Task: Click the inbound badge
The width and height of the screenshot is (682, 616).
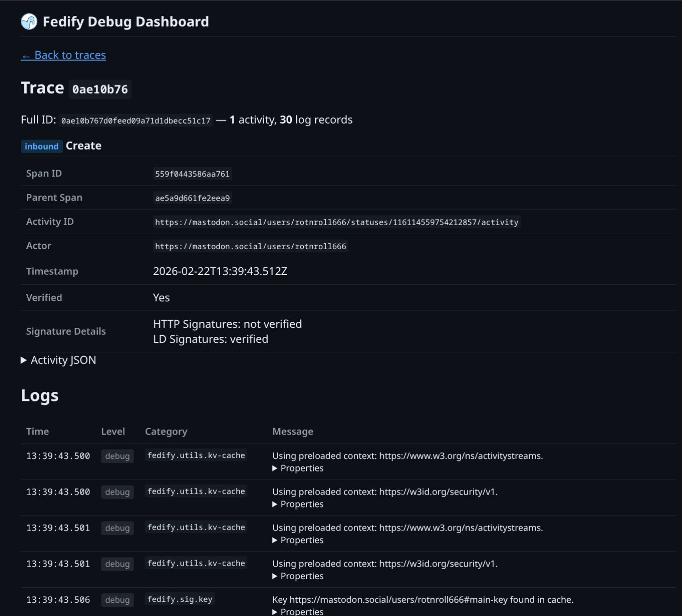Action: (41, 146)
